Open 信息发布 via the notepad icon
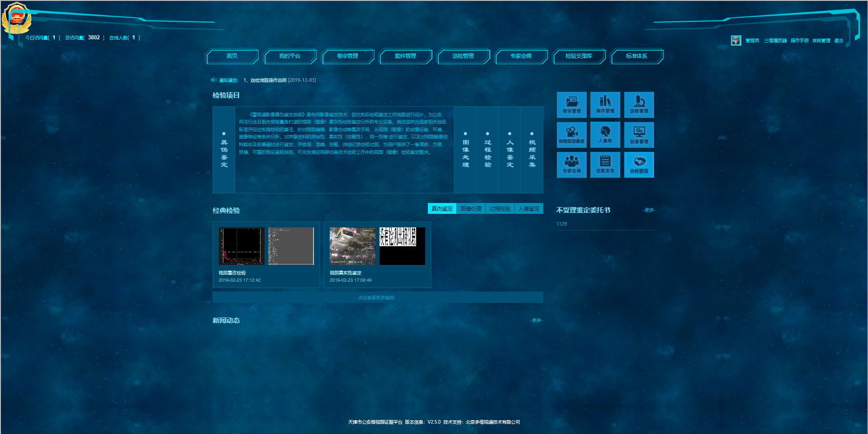The image size is (868, 434). 605,165
